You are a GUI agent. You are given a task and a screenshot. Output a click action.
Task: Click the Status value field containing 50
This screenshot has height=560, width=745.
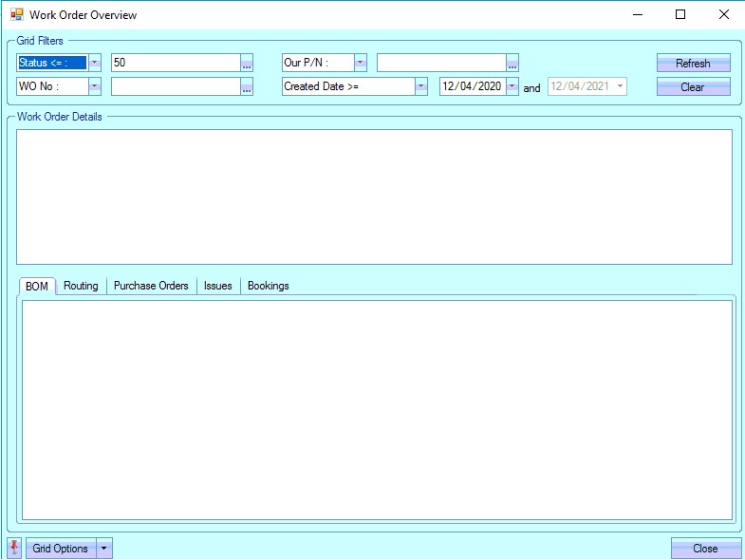[x=175, y=63]
